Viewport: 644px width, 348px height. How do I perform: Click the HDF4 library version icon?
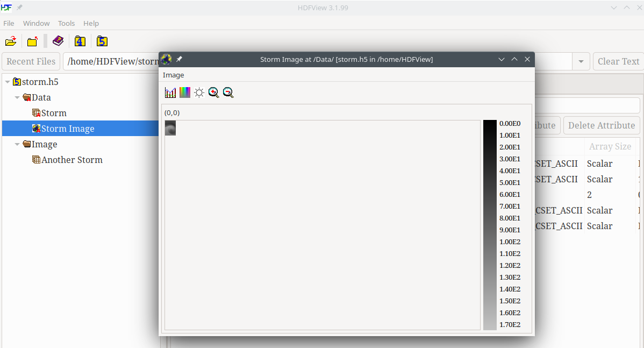80,41
